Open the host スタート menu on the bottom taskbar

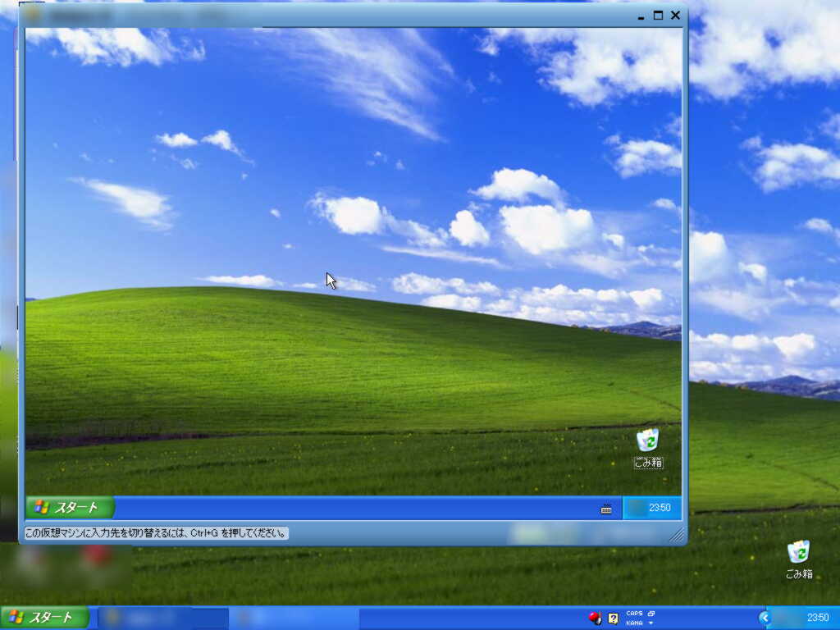45,618
